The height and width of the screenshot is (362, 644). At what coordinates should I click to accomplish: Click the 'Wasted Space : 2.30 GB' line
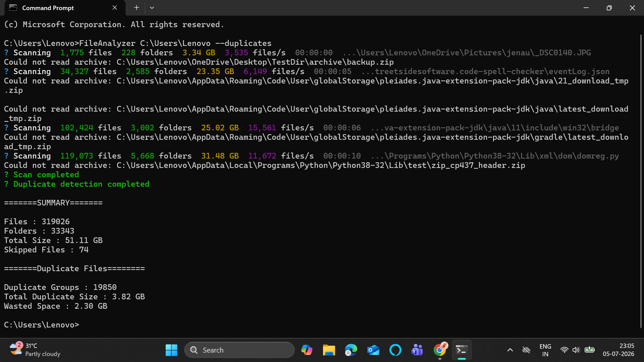coord(56,306)
